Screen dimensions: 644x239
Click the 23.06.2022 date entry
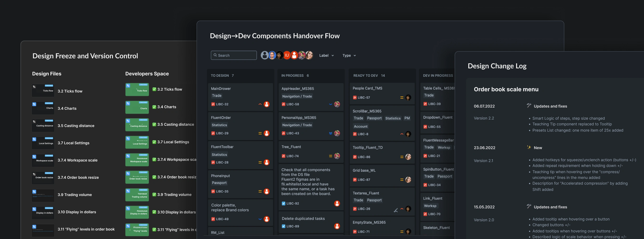(484, 147)
